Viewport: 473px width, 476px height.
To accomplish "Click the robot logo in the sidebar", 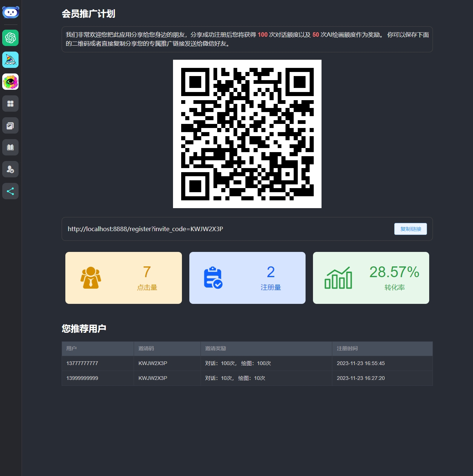I will pyautogui.click(x=10, y=13).
